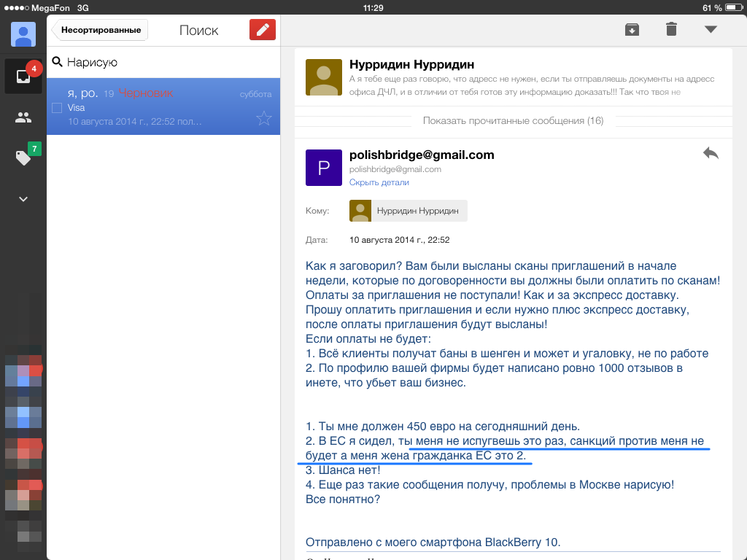Reply using the curved arrow icon

[710, 152]
